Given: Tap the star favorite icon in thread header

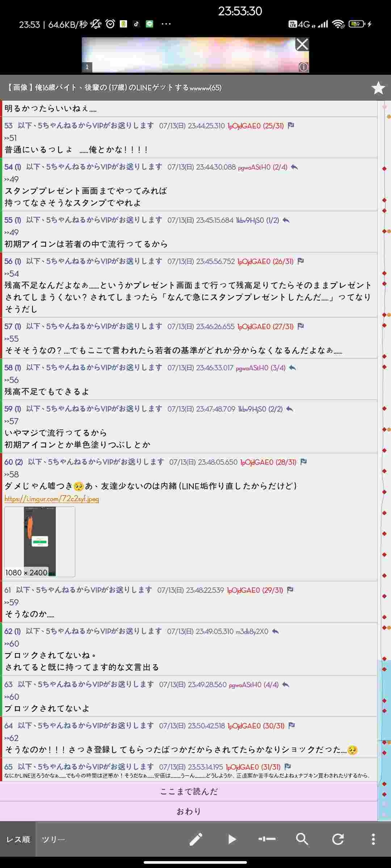Looking at the screenshot, I should [378, 88].
